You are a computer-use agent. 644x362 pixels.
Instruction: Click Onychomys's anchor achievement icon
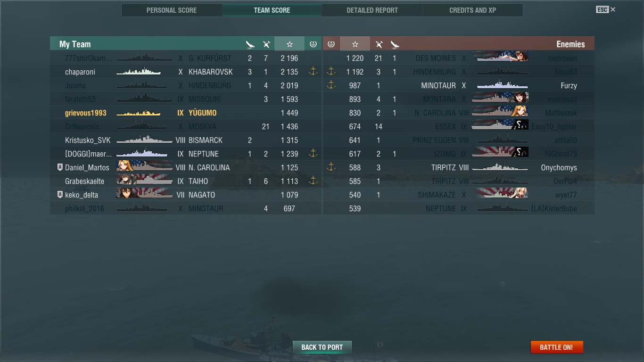coord(331,167)
